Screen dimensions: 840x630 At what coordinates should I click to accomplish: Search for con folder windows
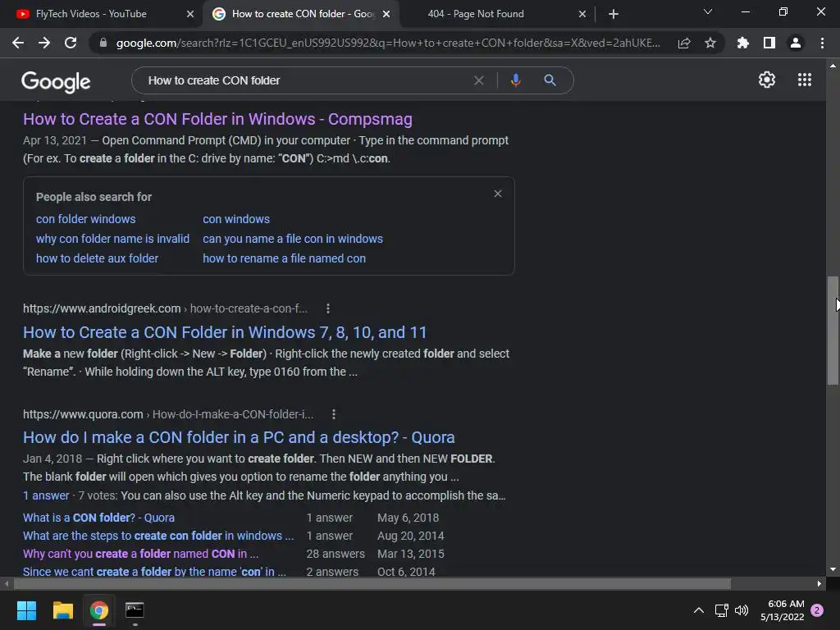pyautogui.click(x=85, y=219)
